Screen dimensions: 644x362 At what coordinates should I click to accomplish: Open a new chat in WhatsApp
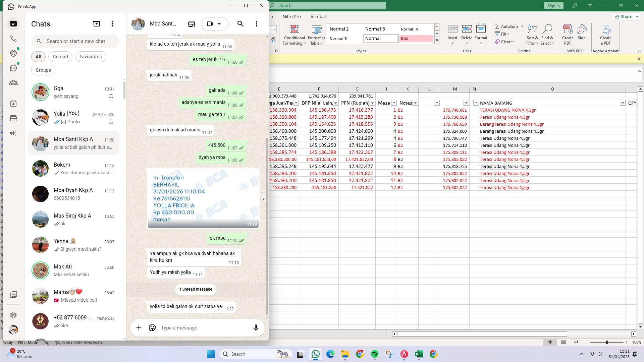[x=96, y=23]
